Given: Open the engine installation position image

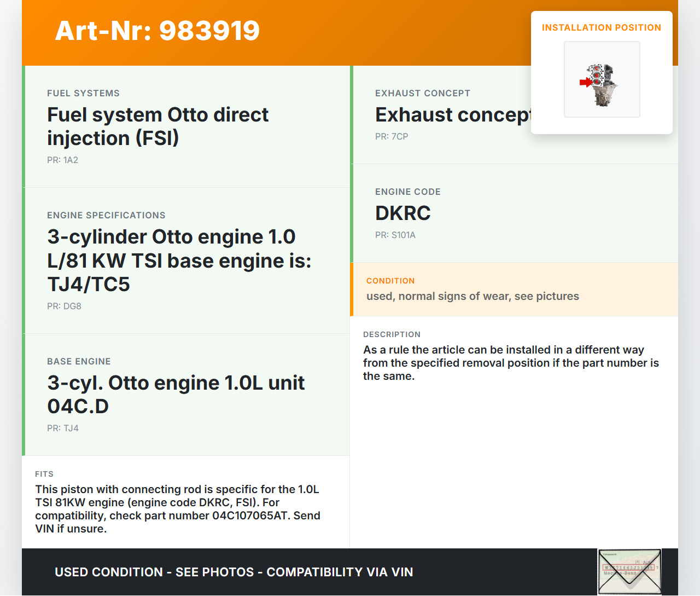Looking at the screenshot, I should point(602,79).
